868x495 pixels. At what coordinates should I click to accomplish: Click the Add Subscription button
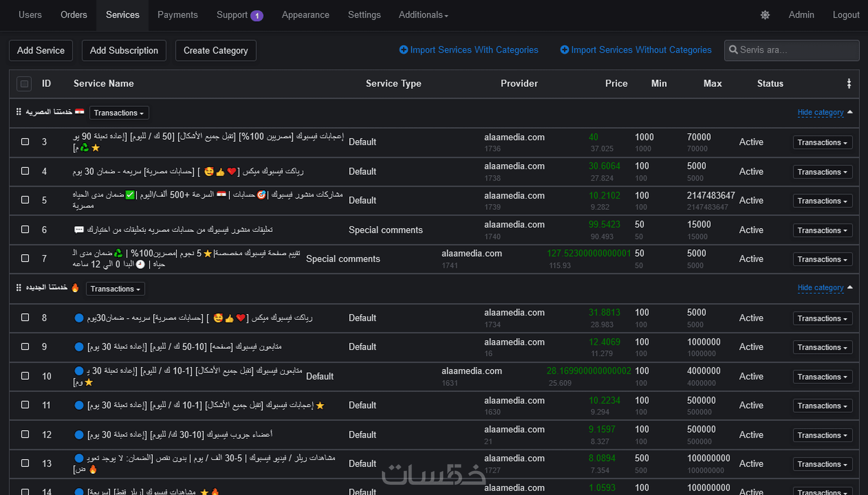(124, 51)
